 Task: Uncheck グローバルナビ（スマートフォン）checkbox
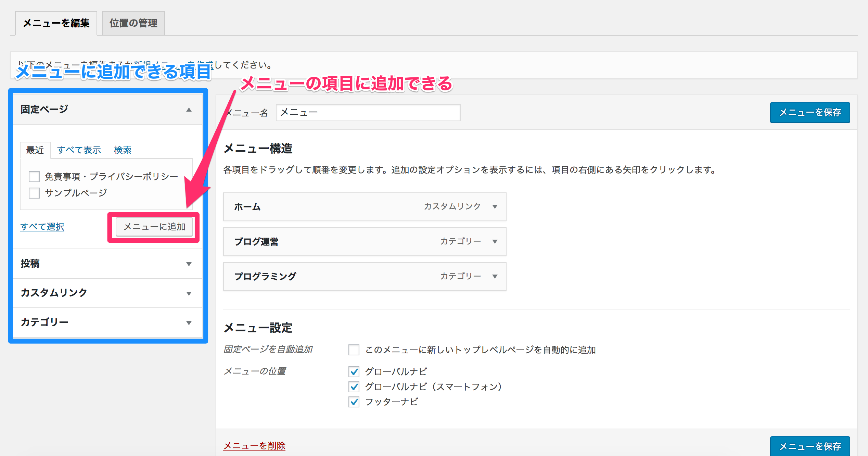(354, 387)
